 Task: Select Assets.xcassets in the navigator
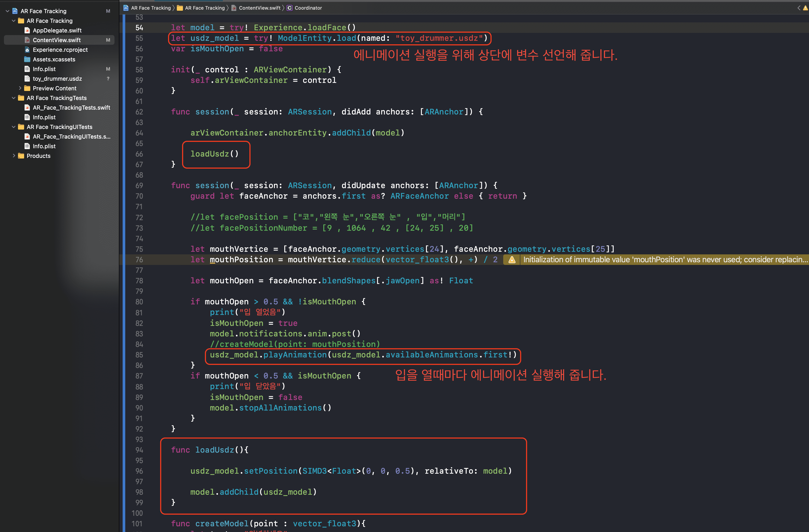tap(54, 59)
